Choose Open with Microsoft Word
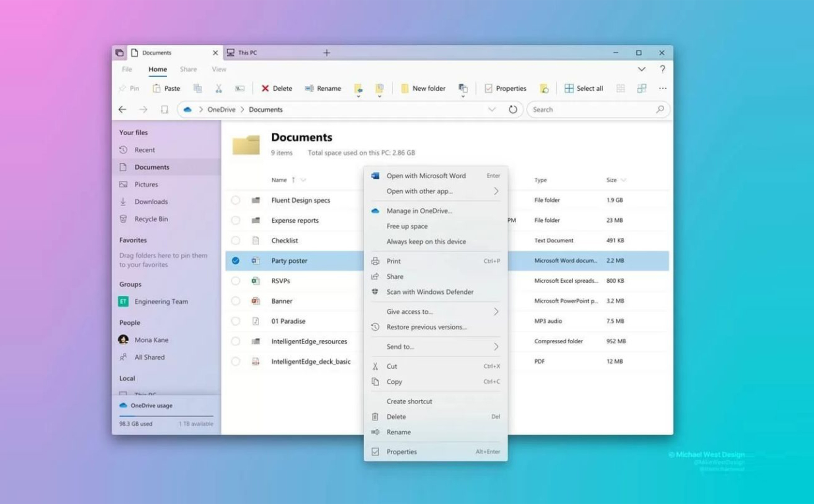Viewport: 814px width, 504px height. click(x=426, y=176)
